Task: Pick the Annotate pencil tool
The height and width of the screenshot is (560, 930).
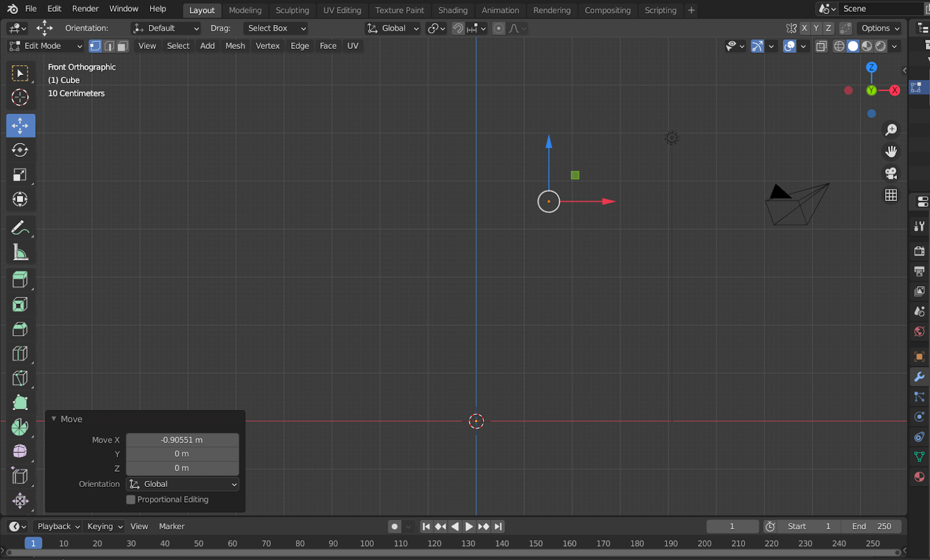Action: click(x=20, y=228)
